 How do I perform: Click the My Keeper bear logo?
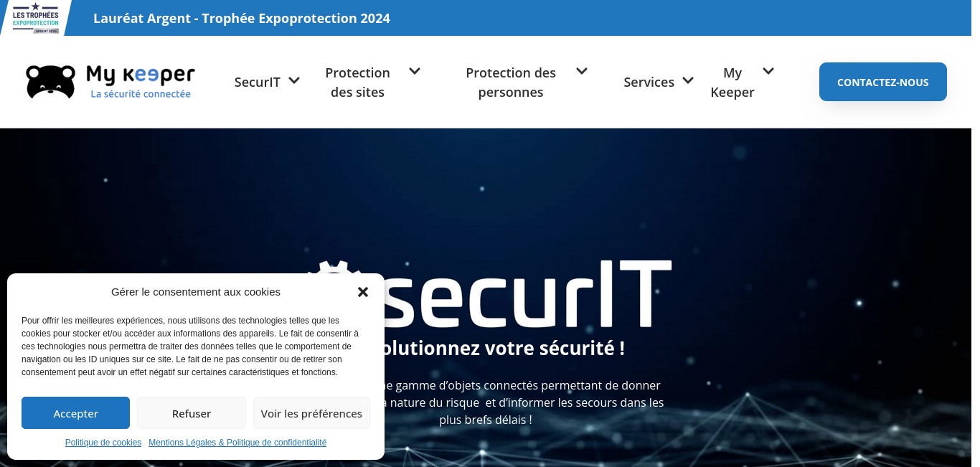pos(110,82)
